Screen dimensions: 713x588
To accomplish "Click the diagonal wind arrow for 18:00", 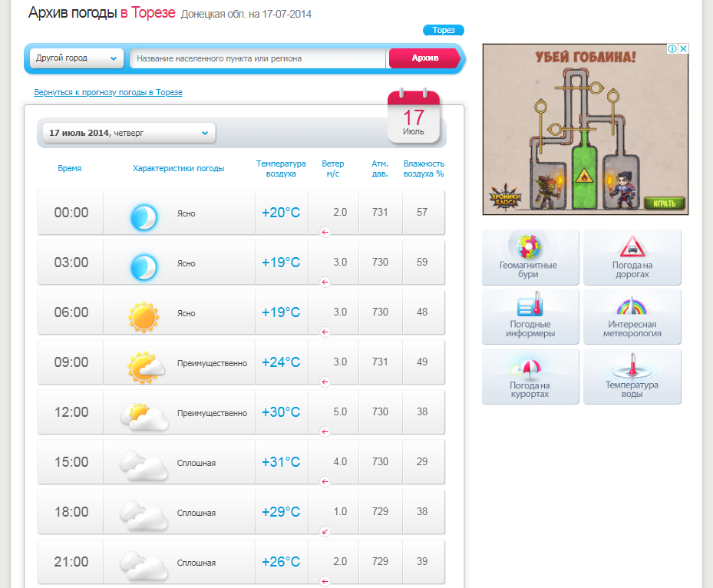I will tap(325, 531).
